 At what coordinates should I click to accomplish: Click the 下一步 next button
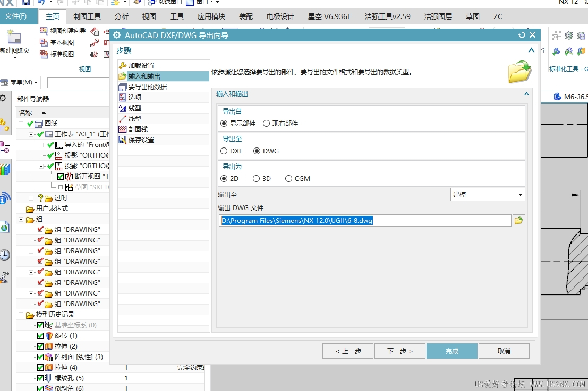point(400,351)
